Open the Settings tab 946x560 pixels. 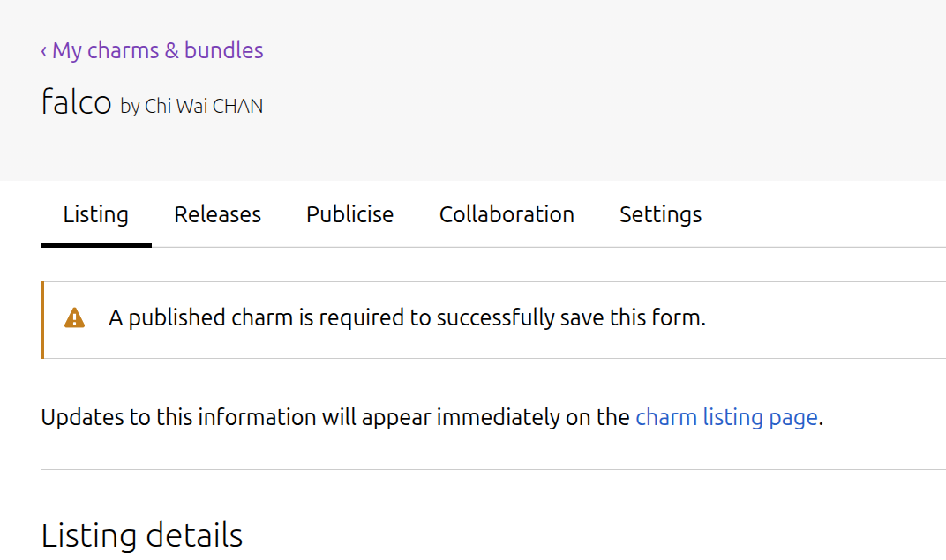pos(660,214)
